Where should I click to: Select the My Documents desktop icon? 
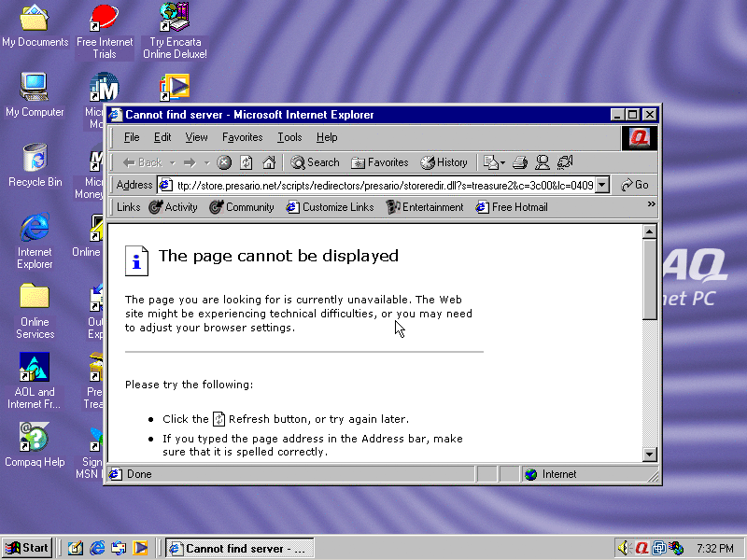pos(35,27)
